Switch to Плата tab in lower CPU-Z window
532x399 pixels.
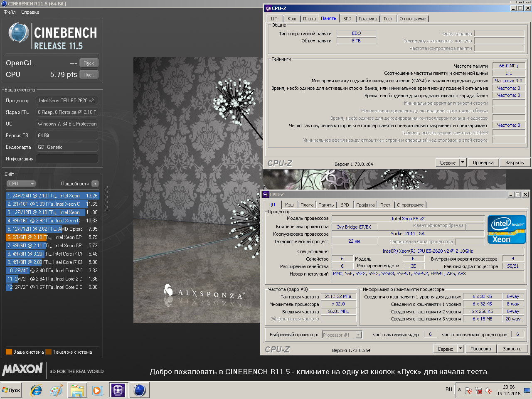click(x=307, y=205)
